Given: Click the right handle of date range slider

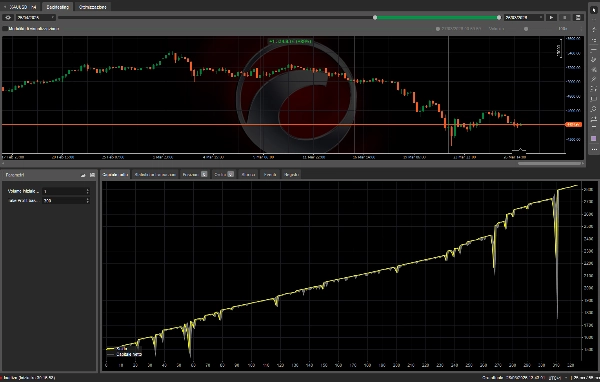Looking at the screenshot, I should [499, 18].
